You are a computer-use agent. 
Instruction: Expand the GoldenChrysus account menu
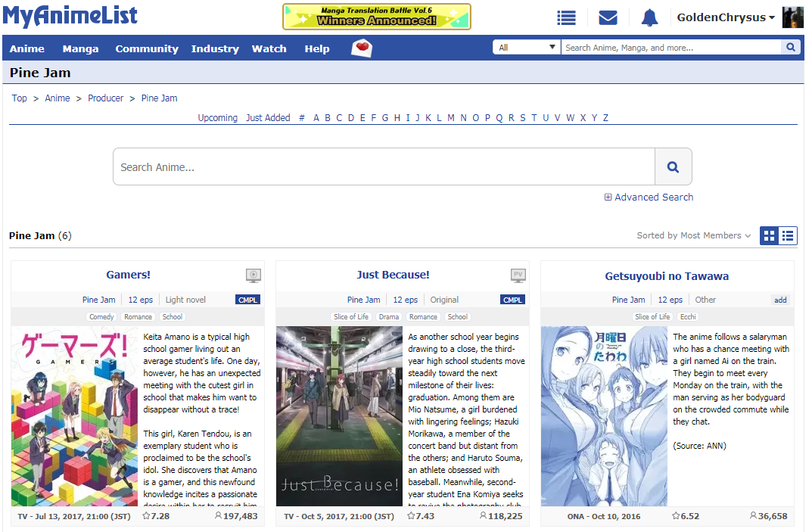click(725, 17)
